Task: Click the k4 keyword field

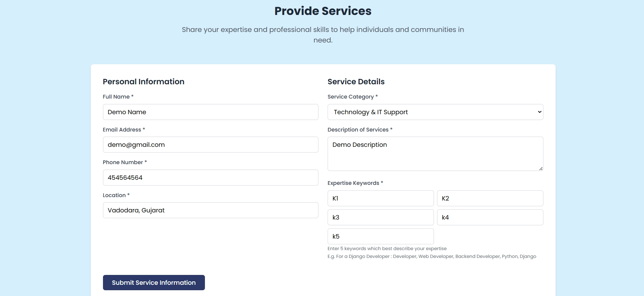Action: click(490, 217)
